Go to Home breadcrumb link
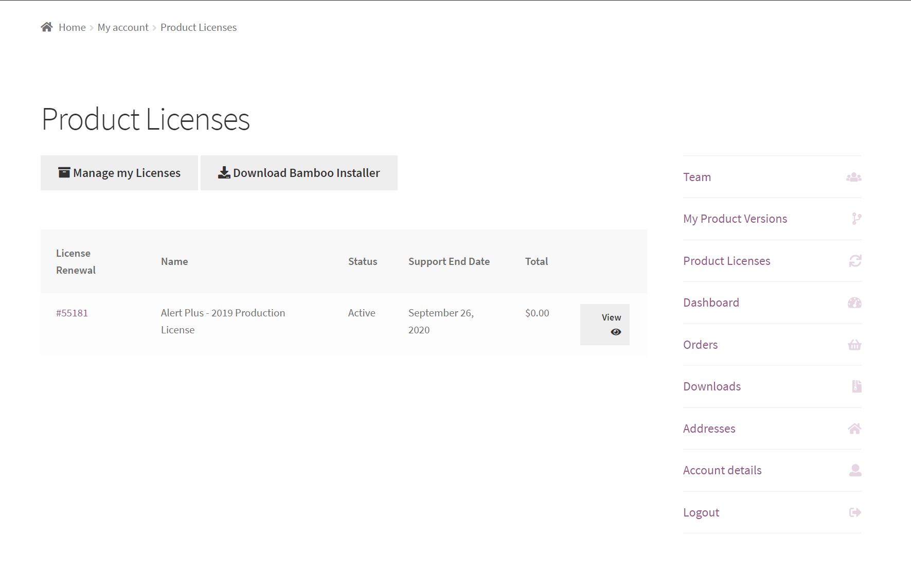 [x=72, y=27]
